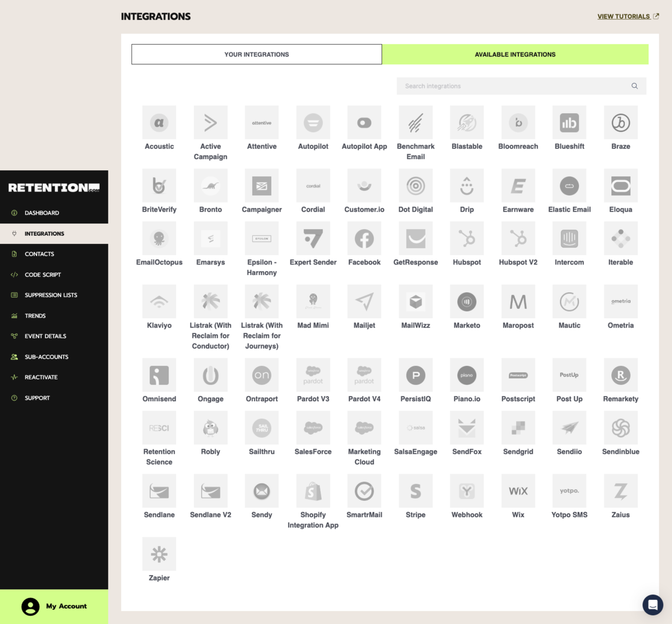Screen dimensions: 672x624
Task: Select the Robly owl icon
Action: [210, 427]
